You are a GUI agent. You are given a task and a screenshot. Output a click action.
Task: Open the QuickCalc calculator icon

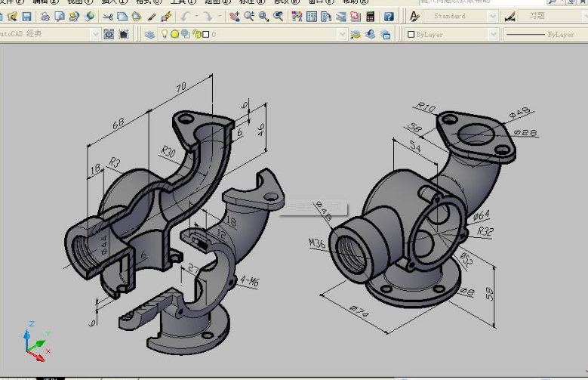pyautogui.click(x=370, y=16)
